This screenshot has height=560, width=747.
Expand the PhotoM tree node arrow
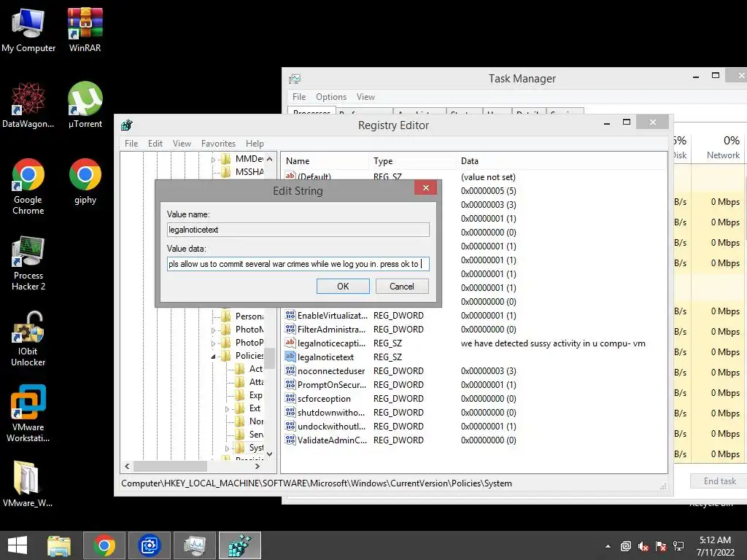214,330
